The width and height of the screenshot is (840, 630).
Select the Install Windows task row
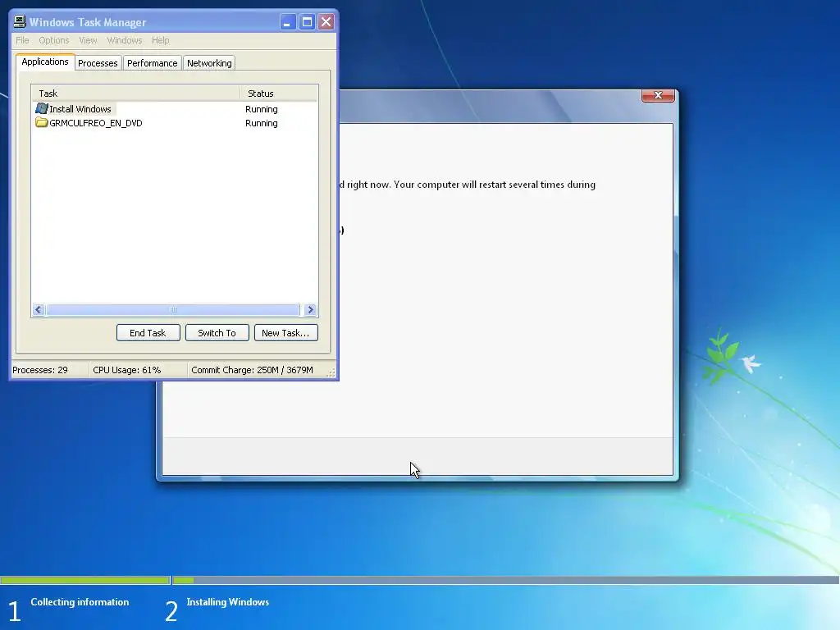pyautogui.click(x=175, y=109)
